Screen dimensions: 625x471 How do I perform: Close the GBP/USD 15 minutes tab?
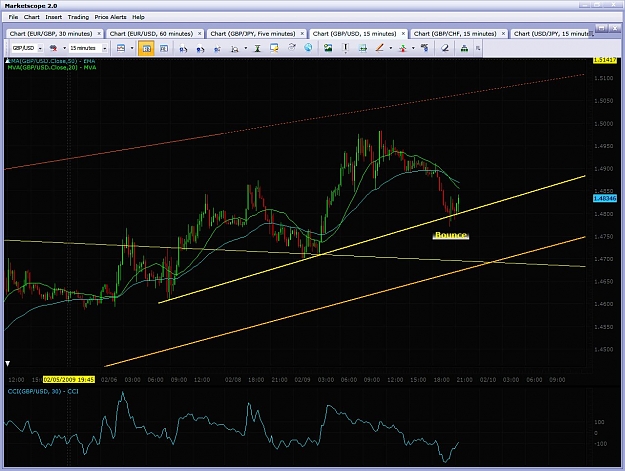tap(403, 33)
